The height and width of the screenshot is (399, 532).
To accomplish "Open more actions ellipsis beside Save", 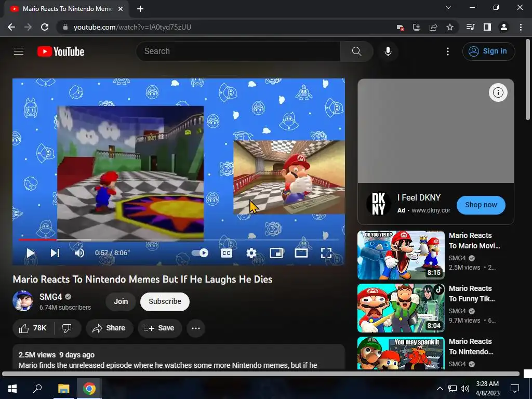I will coord(196,328).
